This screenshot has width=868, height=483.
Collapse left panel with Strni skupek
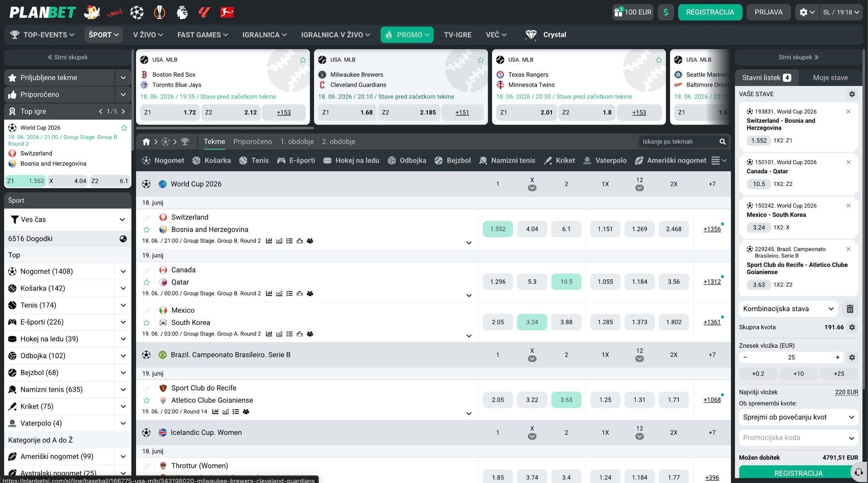click(x=68, y=57)
